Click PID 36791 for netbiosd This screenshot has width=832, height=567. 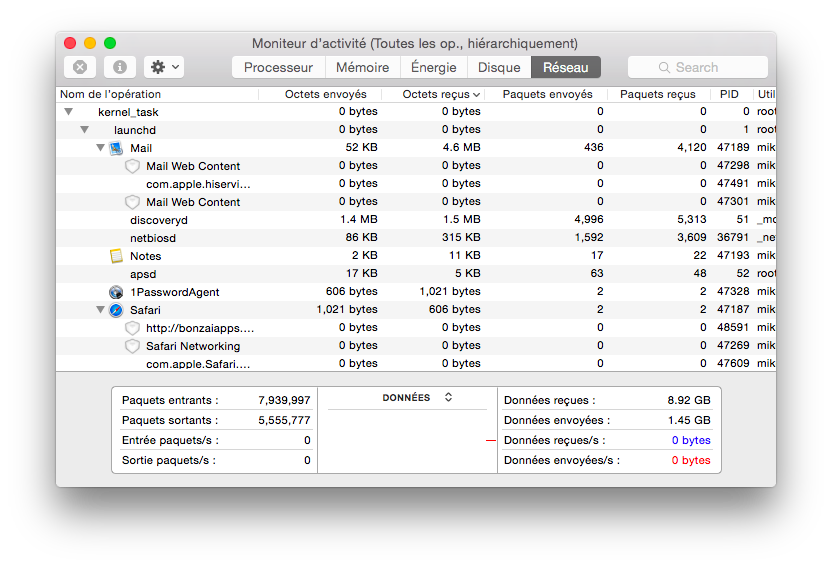click(733, 238)
